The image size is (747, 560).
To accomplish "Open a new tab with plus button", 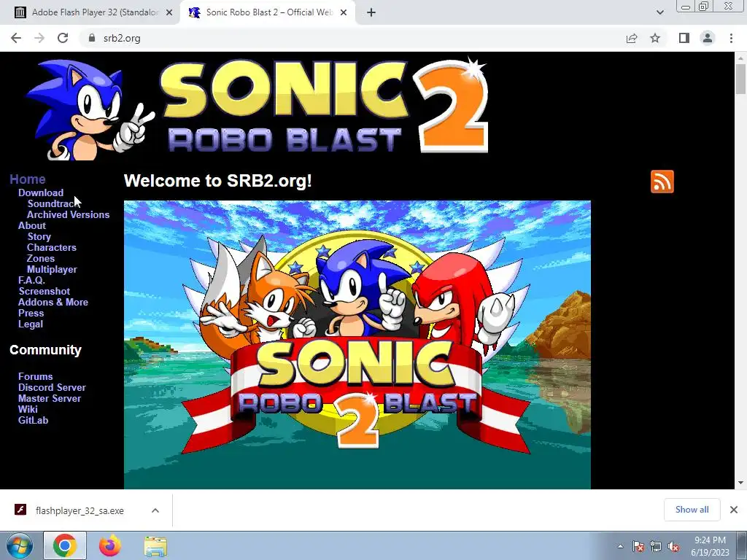I will pos(371,13).
